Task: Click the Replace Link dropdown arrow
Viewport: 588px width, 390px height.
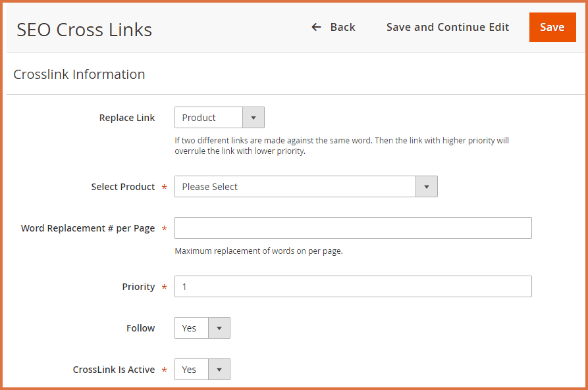Action: [x=254, y=118]
